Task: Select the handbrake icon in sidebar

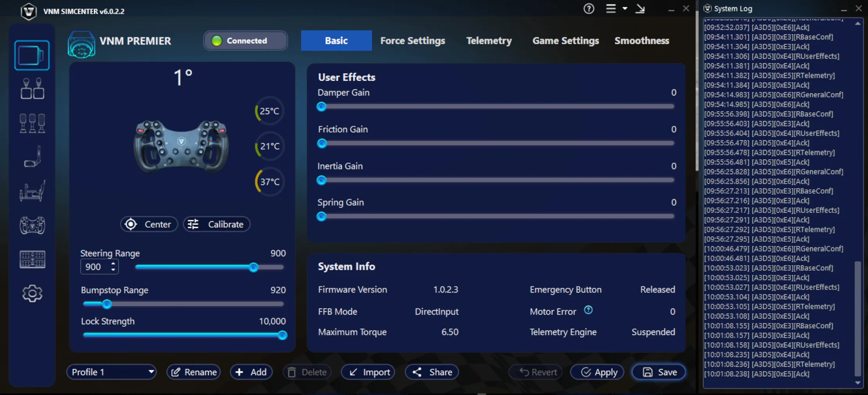Action: (32, 157)
